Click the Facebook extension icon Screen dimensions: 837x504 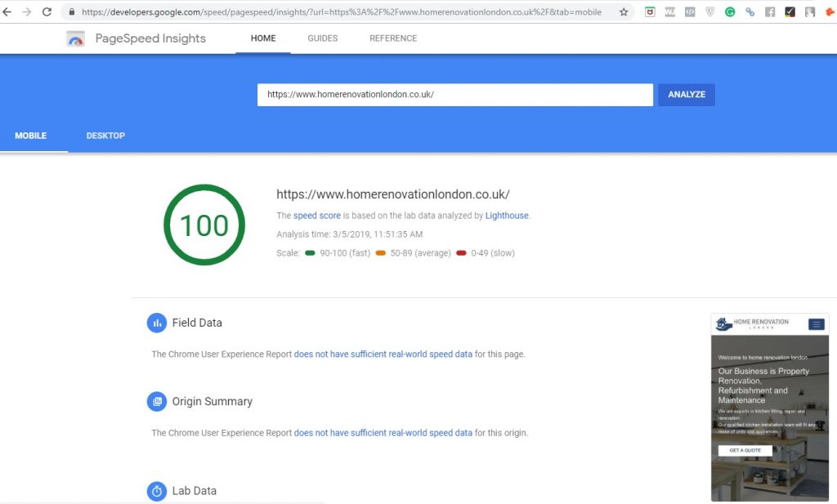click(769, 12)
